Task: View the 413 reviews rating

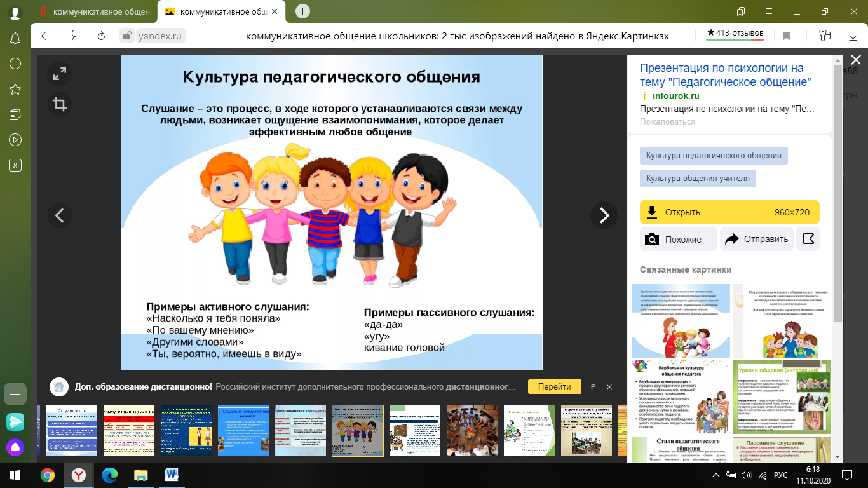Action: (735, 33)
